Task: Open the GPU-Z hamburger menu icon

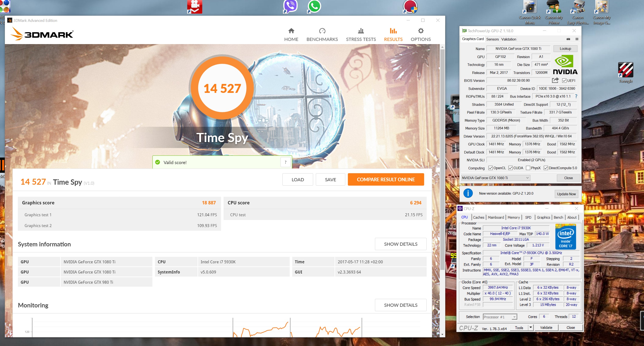Action: [577, 39]
